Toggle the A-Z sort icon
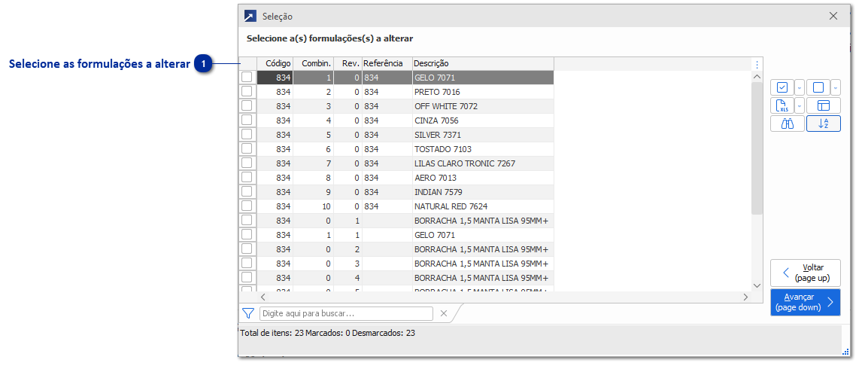 click(x=824, y=124)
